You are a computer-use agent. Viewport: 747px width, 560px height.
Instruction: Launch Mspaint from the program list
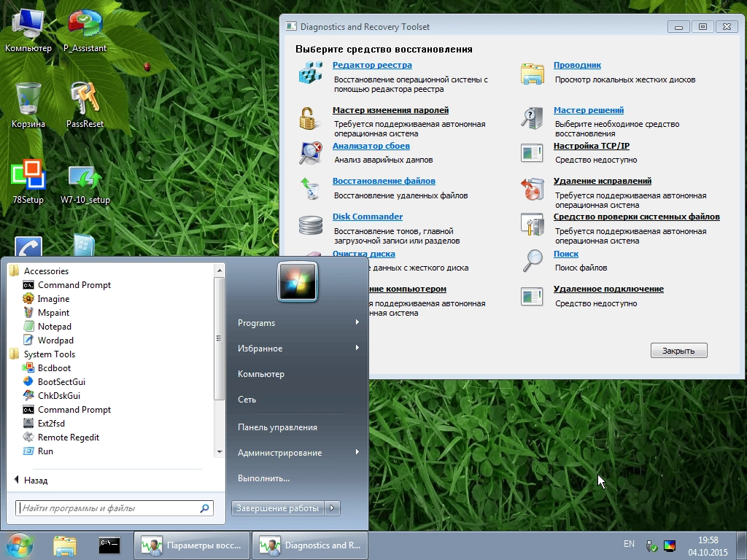[x=46, y=312]
